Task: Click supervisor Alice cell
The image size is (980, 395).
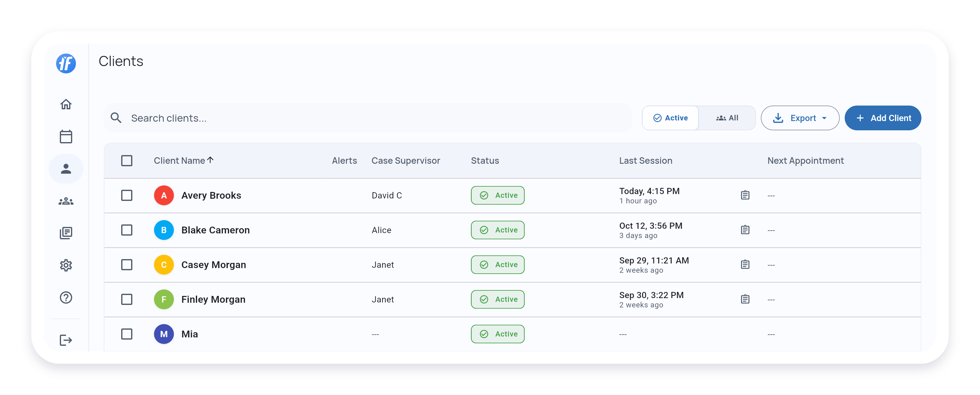Action: click(x=381, y=230)
